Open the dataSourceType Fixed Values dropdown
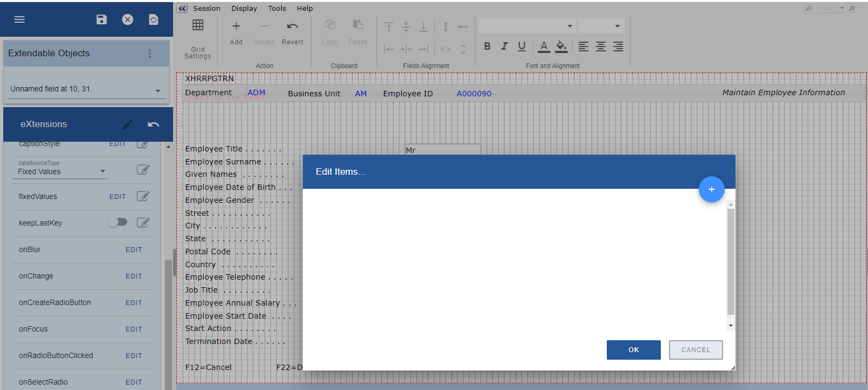 (62, 171)
